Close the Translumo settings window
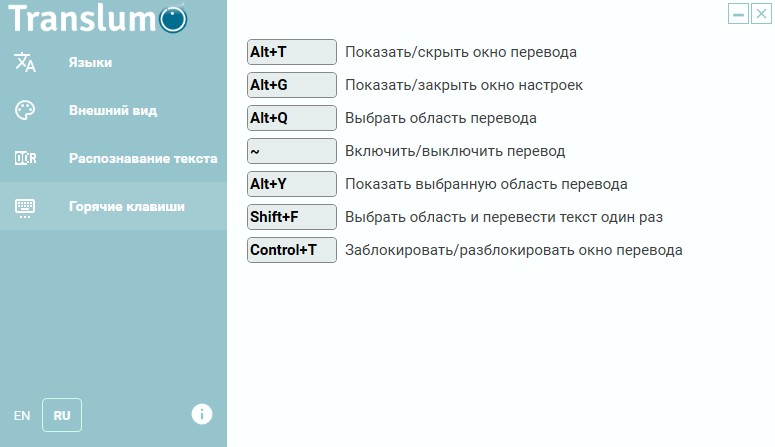Screen dimensions: 775x447 pos(761,14)
